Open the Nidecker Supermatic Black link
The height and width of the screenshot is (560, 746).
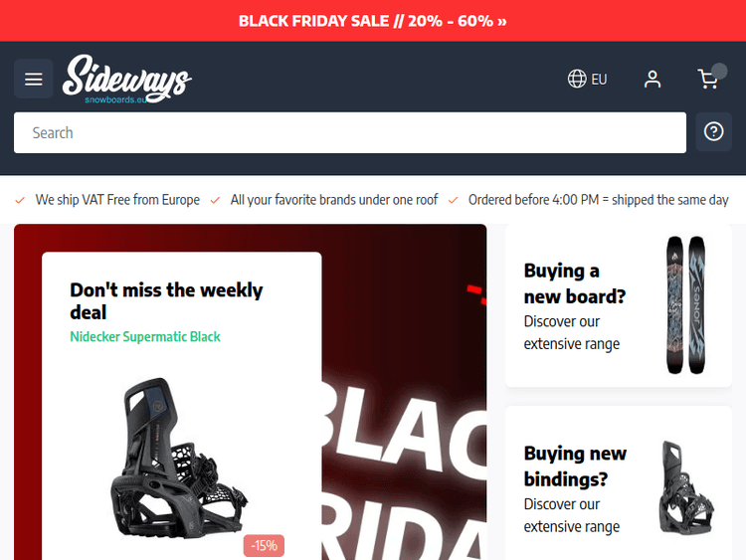(x=145, y=337)
